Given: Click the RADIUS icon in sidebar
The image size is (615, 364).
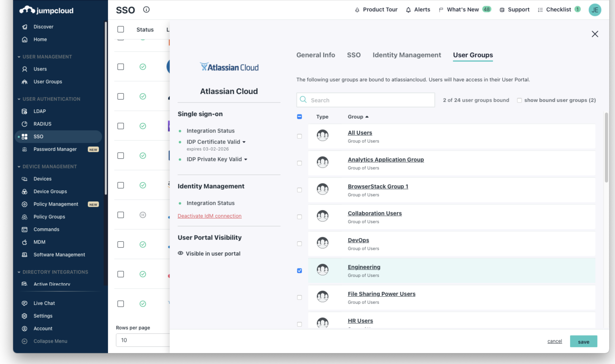Looking at the screenshot, I should pyautogui.click(x=24, y=124).
